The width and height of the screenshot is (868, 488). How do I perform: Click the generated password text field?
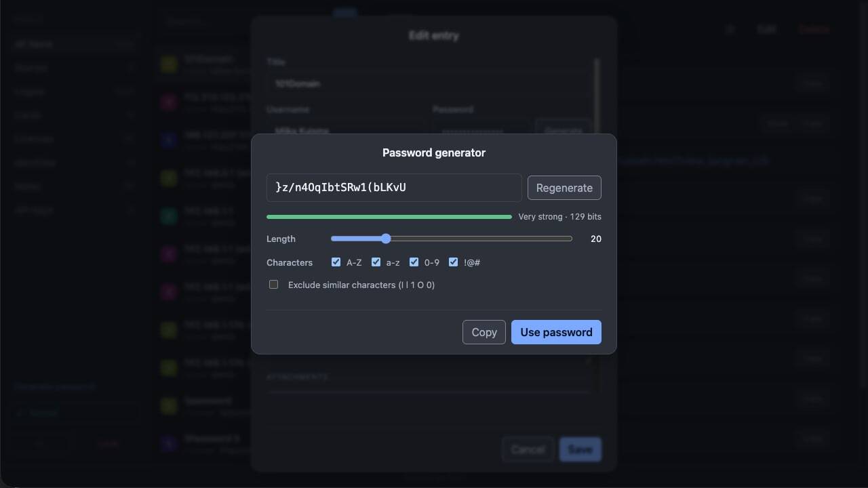tap(394, 188)
